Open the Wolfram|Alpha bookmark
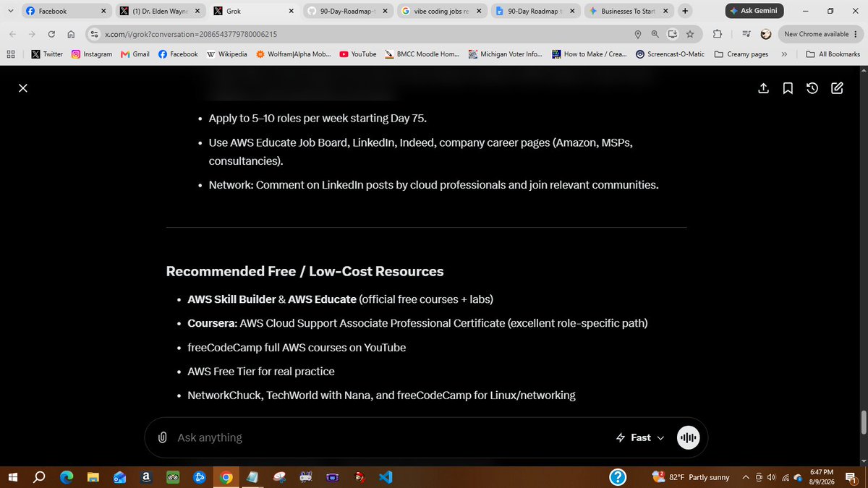Image resolution: width=868 pixels, height=488 pixels. pos(294,54)
